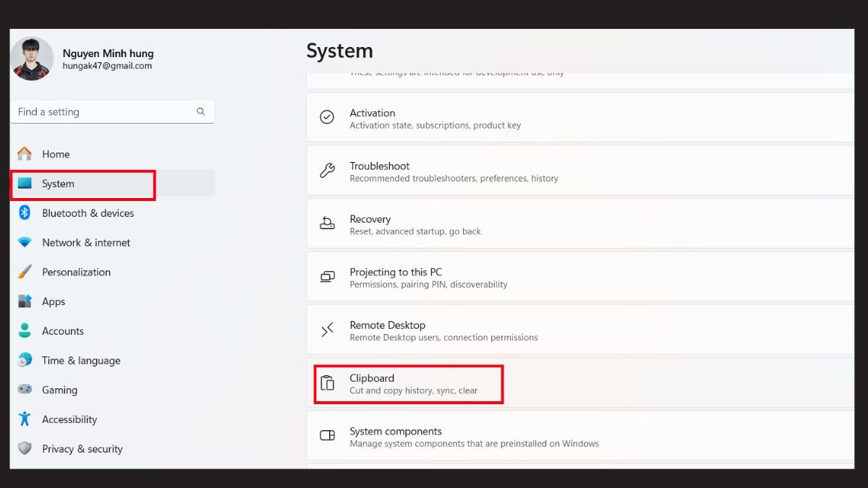
Task: Focus the Find a setting search box
Action: (113, 111)
